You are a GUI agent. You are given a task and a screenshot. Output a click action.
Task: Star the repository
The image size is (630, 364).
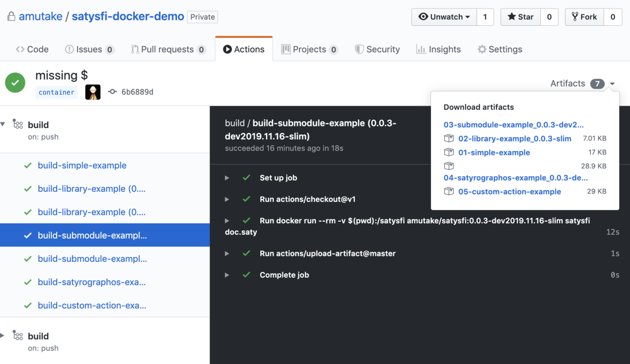click(520, 17)
